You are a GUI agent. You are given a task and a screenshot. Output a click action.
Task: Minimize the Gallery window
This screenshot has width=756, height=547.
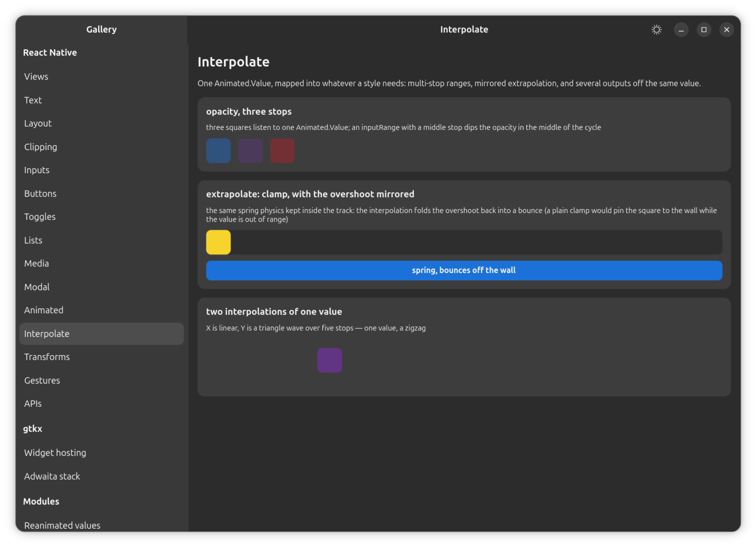[681, 30]
